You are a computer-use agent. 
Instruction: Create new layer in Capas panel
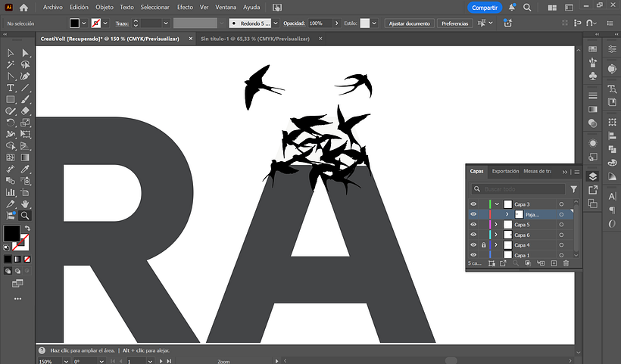pos(554,263)
